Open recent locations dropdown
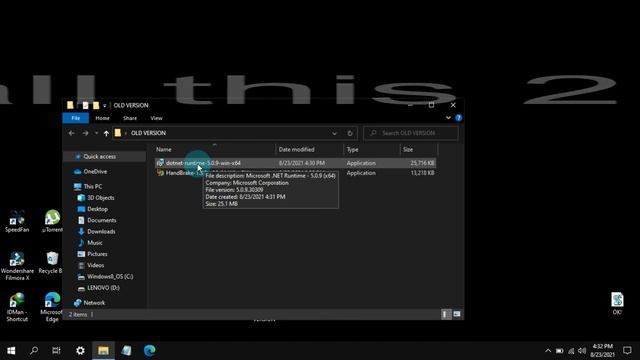 (96, 133)
